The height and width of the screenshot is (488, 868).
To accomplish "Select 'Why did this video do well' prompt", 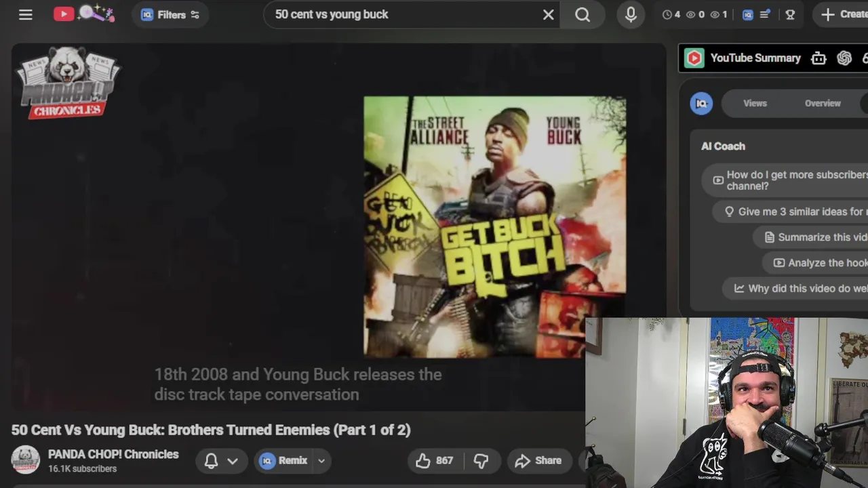I will coord(796,289).
